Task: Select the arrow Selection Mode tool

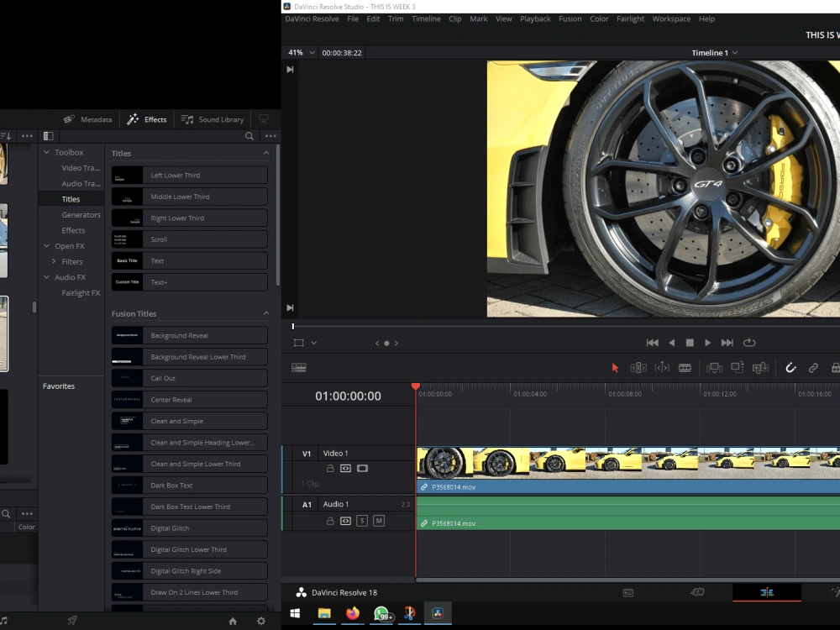Action: tap(615, 368)
